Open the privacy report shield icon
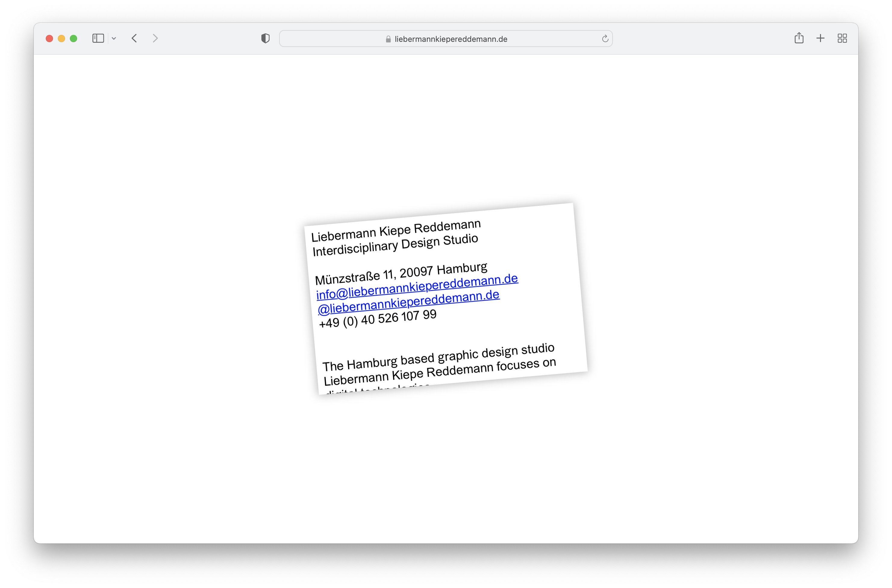This screenshot has height=588, width=892. [x=265, y=38]
